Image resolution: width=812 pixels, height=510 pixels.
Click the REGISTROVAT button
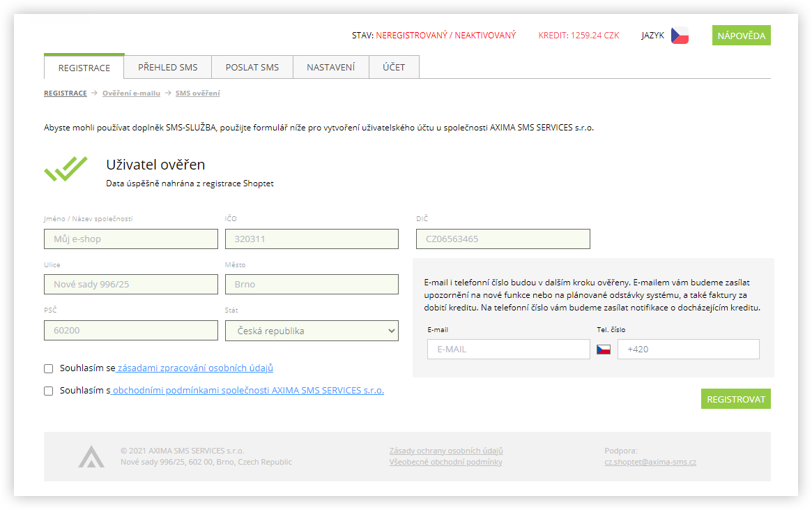click(736, 399)
